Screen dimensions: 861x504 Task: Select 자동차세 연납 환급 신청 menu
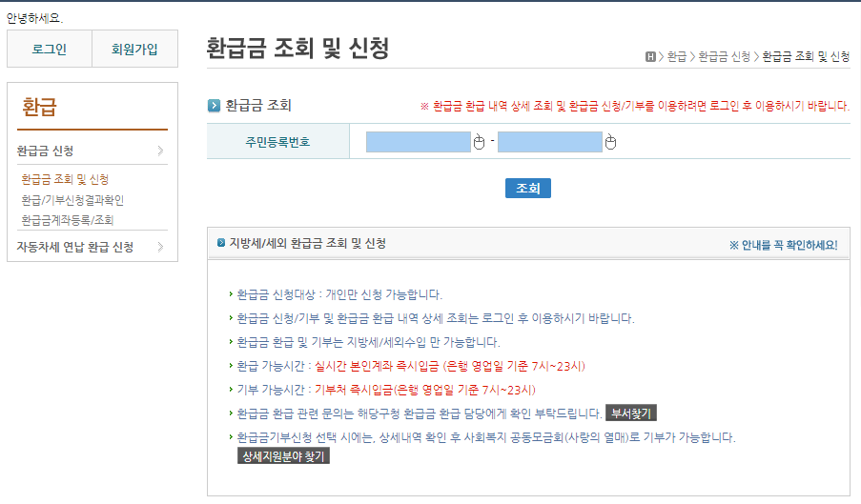[75, 247]
